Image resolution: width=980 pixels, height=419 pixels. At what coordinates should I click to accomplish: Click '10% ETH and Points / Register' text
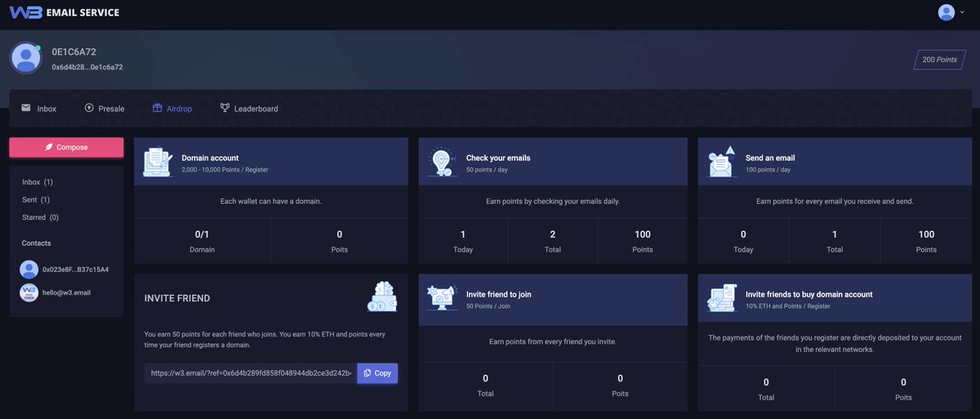point(788,306)
